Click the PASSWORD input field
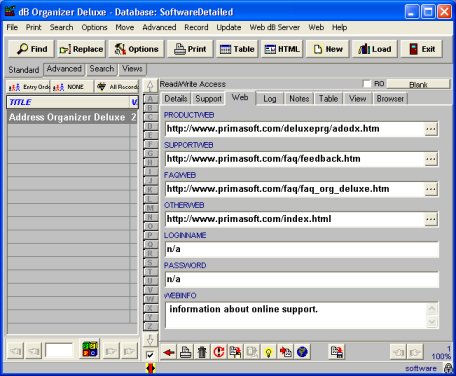Screen dimensions: 456x376 (302, 279)
